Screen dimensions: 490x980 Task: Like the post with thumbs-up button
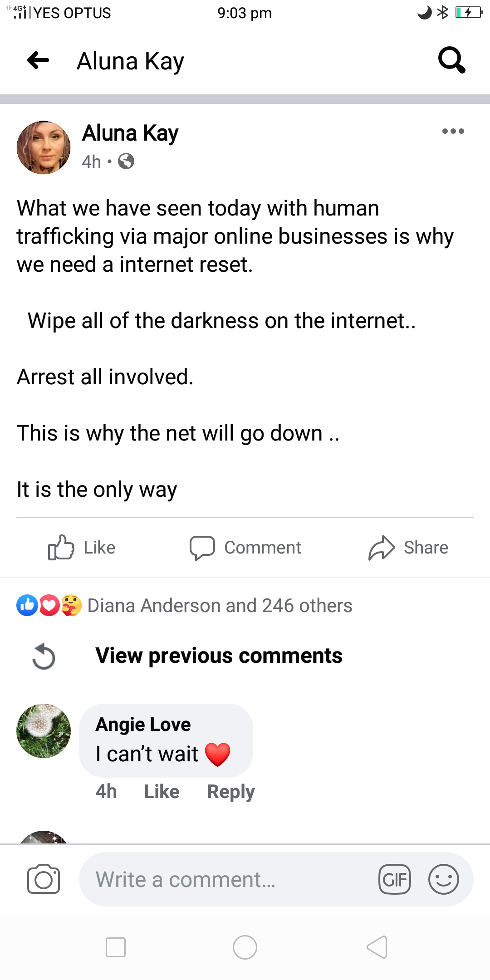[x=82, y=548]
